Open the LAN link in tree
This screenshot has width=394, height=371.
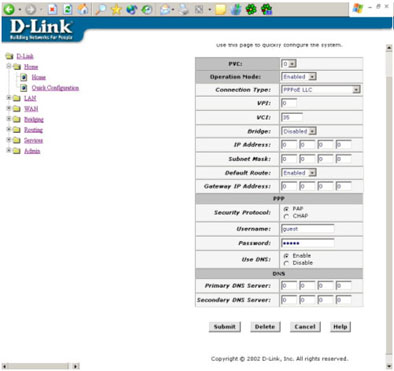30,98
